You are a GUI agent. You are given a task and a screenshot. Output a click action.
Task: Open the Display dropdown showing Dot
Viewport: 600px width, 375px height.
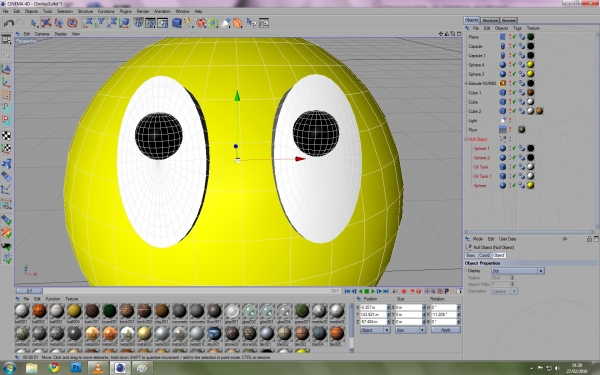tap(517, 271)
